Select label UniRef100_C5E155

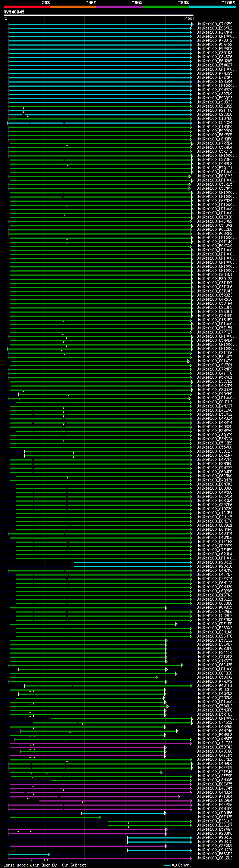click(x=214, y=624)
